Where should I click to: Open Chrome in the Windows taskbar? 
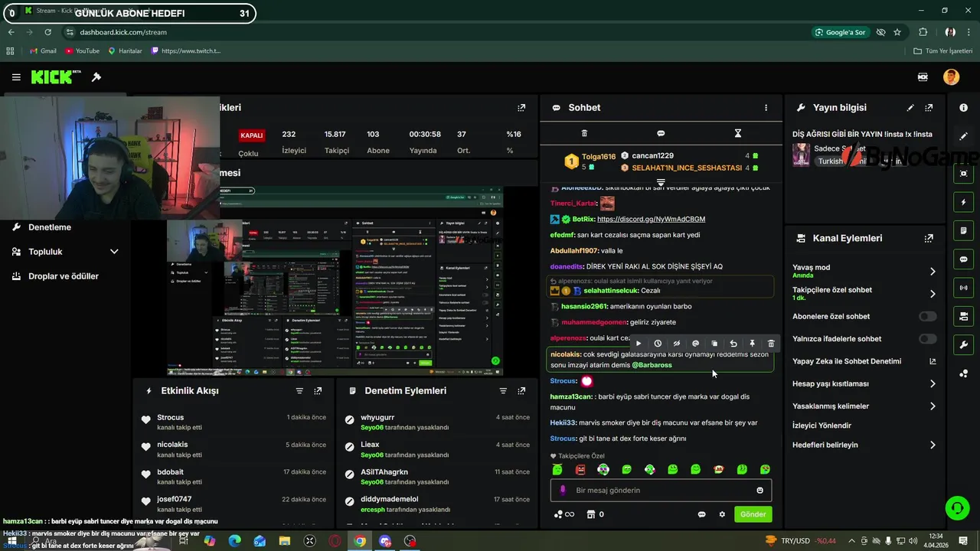pos(360,541)
